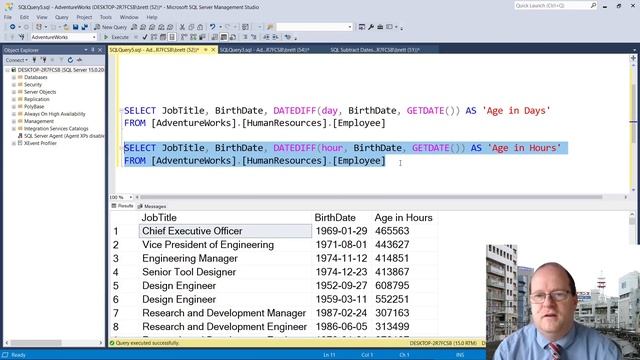Click the Quick Launch search magnifier icon
Screen dimensions: 640x360
(x=593, y=5)
